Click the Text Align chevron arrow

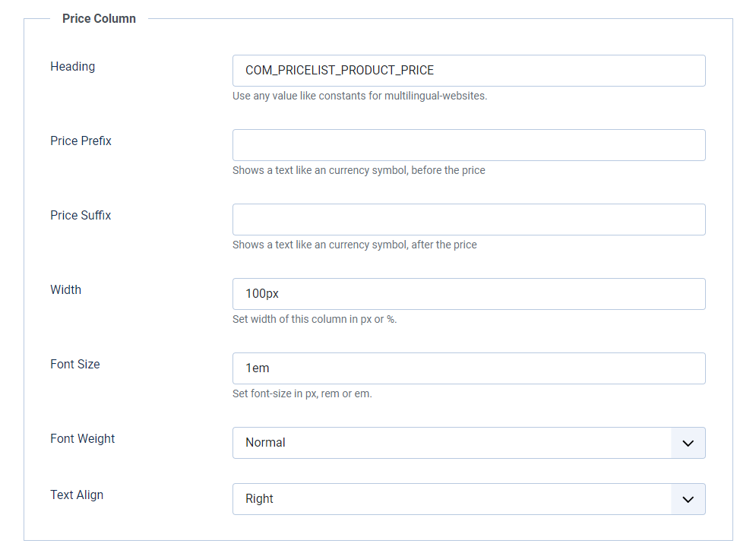point(688,499)
